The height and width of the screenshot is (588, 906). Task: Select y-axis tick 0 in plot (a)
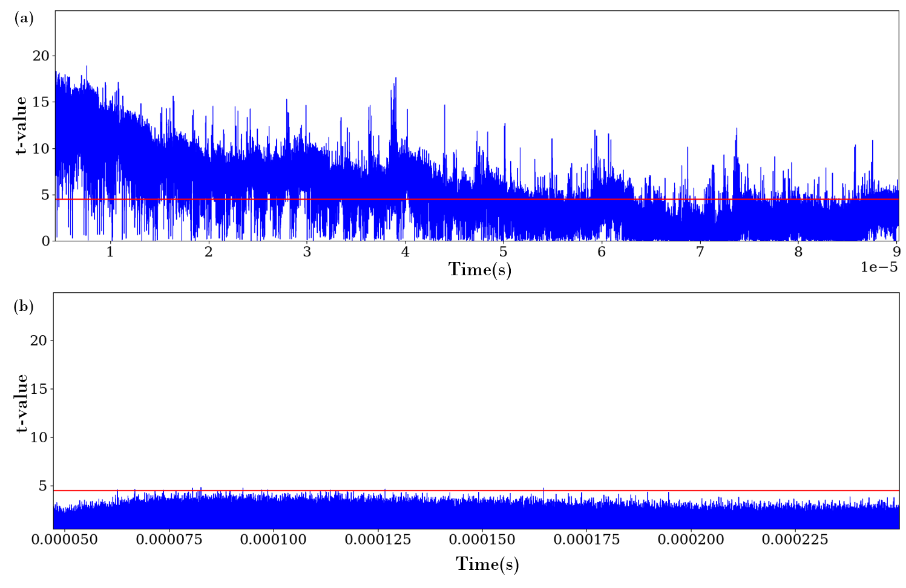click(x=45, y=241)
